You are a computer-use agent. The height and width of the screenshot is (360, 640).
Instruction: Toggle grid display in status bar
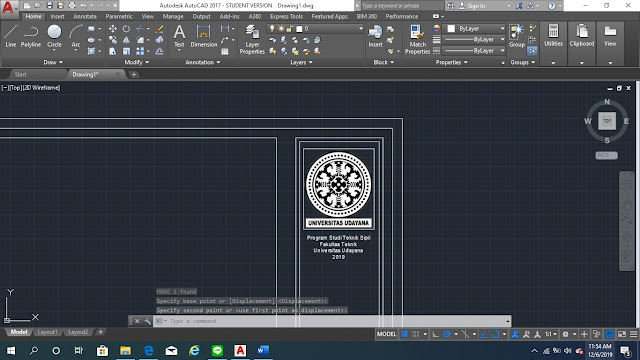[404, 334]
